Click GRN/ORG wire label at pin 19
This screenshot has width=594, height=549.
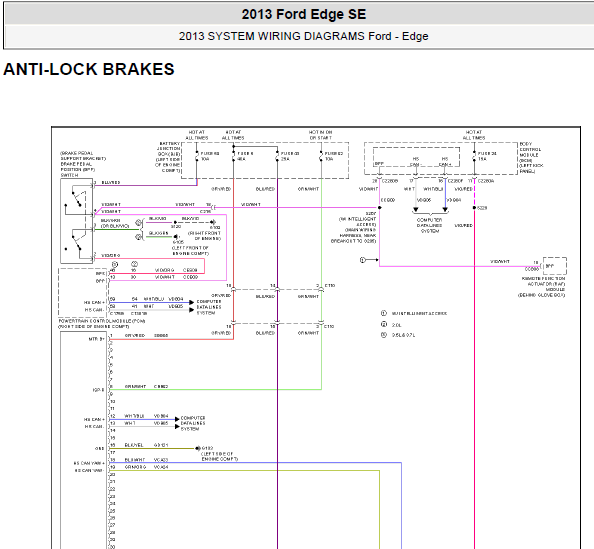coord(135,467)
